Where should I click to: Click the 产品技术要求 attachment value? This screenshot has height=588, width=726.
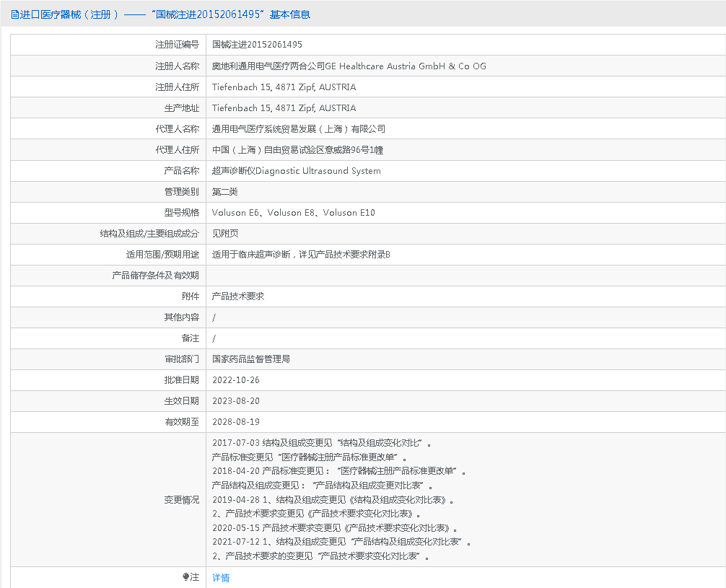(237, 297)
